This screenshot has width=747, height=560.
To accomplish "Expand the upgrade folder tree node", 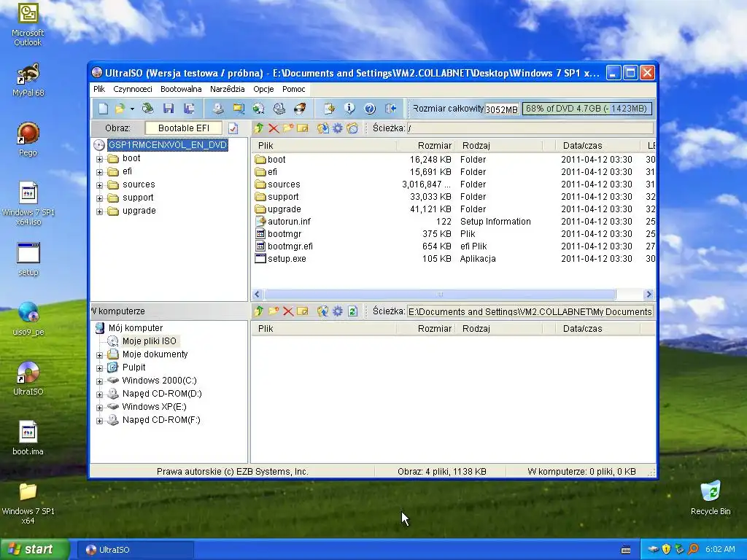I will [99, 211].
